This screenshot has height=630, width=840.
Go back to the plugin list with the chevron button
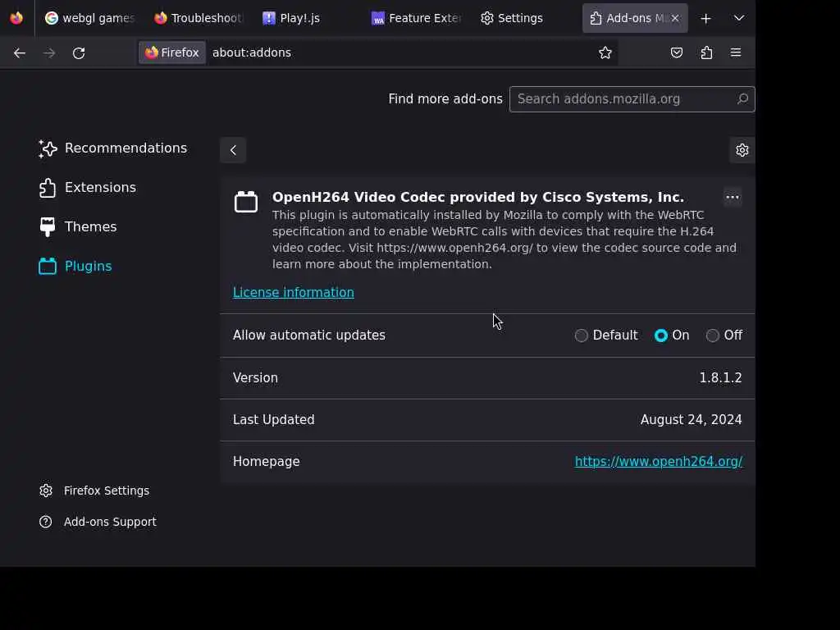coord(233,150)
